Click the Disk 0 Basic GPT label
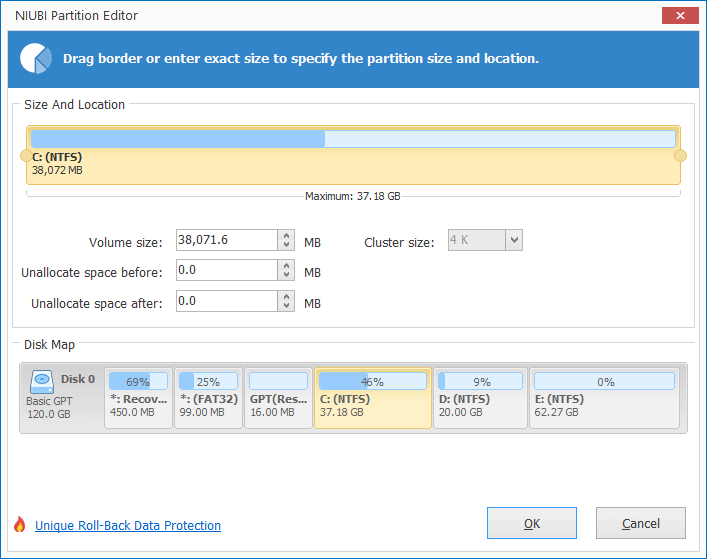The height and width of the screenshot is (559, 707). [x=49, y=401]
